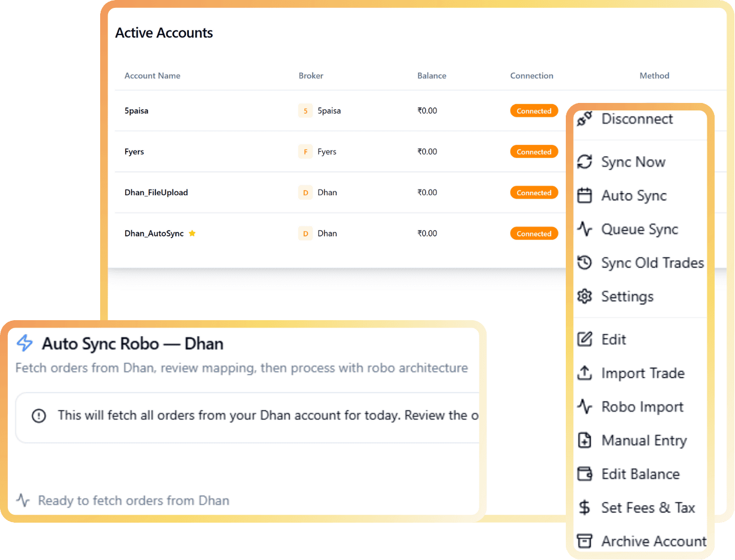This screenshot has height=560, width=735.
Task: Choose Edit in the account menu
Action: pos(613,340)
